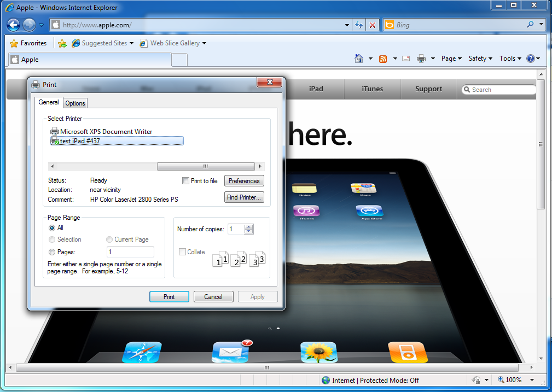Click the Home icon in command bar
This screenshot has height=392, width=552.
tap(359, 58)
